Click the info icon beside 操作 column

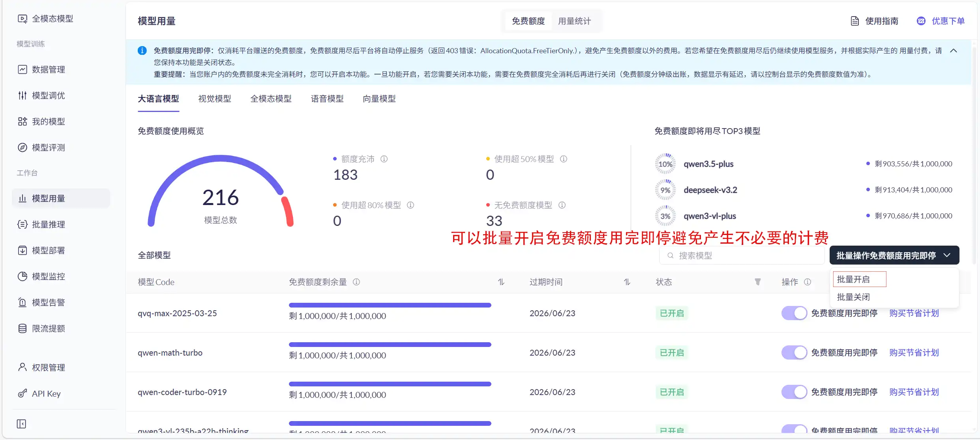click(x=808, y=282)
